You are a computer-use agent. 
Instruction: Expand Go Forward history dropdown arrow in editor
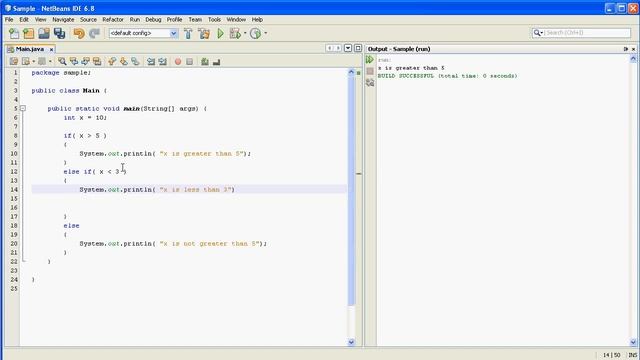coord(50,62)
